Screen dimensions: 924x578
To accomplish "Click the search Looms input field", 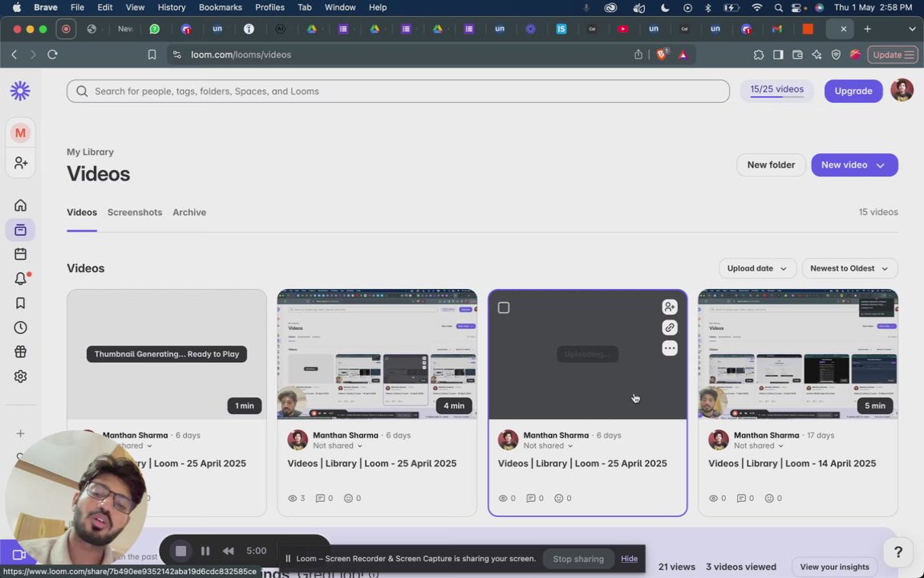I will [398, 92].
